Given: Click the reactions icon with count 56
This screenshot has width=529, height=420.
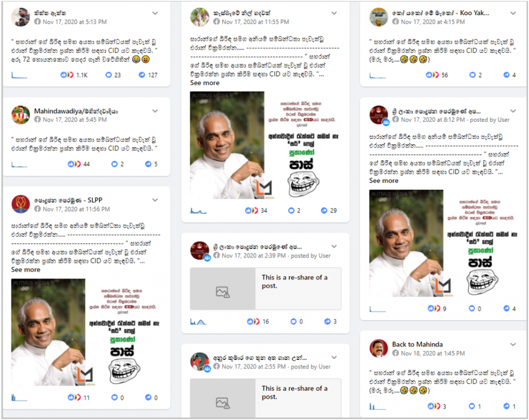Looking at the screenshot, I should pyautogui.click(x=432, y=75).
